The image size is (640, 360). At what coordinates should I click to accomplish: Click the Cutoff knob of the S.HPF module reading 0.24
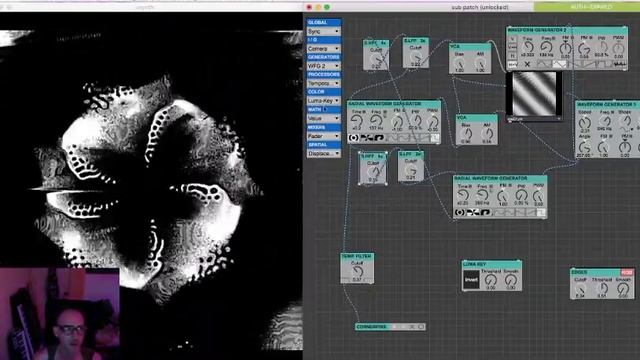375,59
